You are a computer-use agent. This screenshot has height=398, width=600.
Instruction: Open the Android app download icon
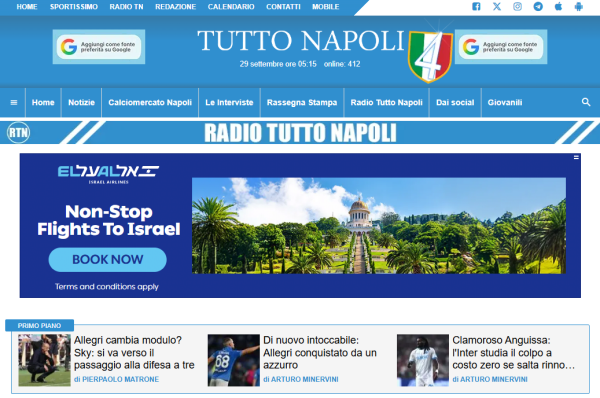579,7
